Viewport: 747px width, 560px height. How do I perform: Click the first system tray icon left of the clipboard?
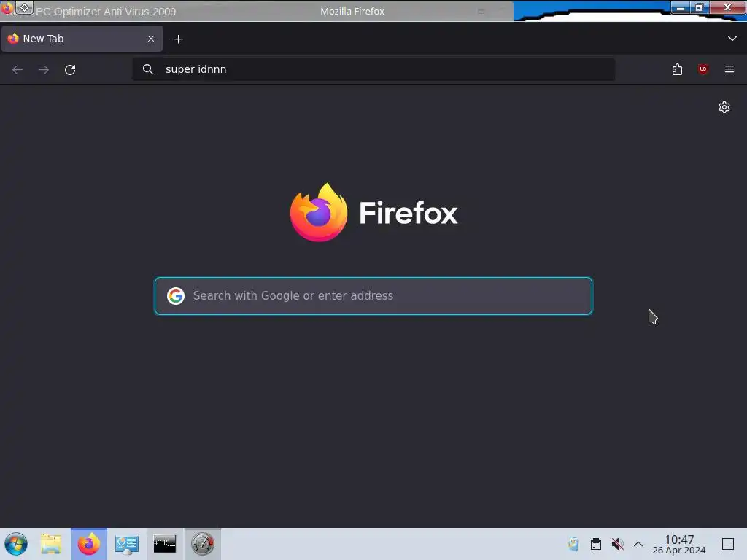[x=573, y=544]
